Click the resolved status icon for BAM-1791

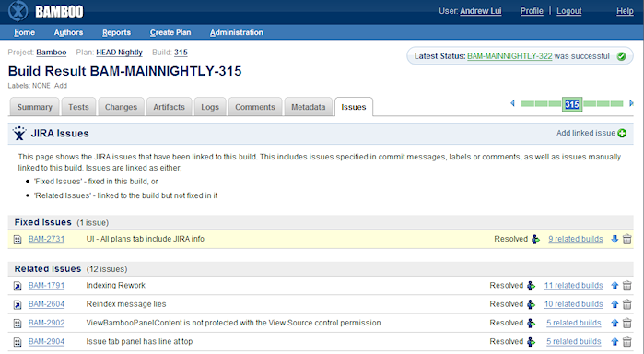[x=531, y=286]
